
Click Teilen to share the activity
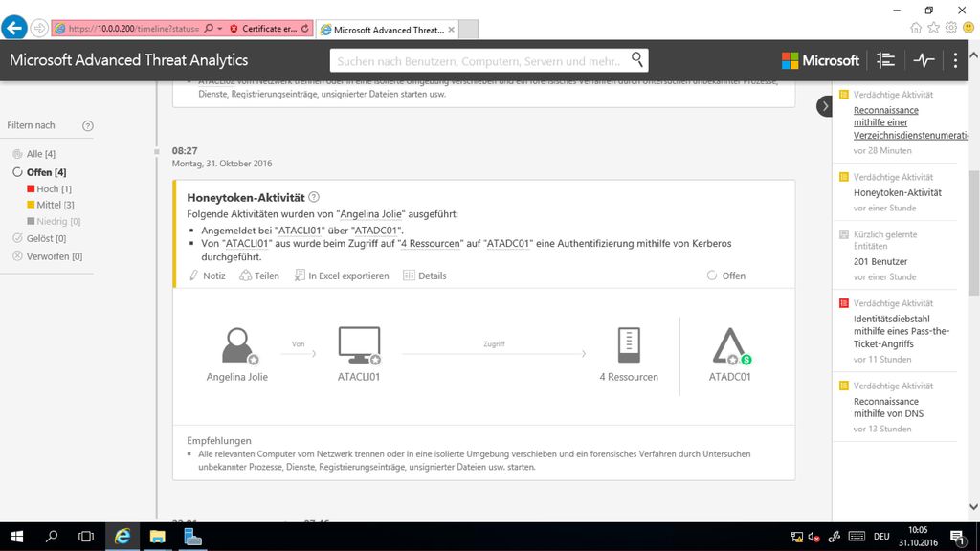coord(259,275)
